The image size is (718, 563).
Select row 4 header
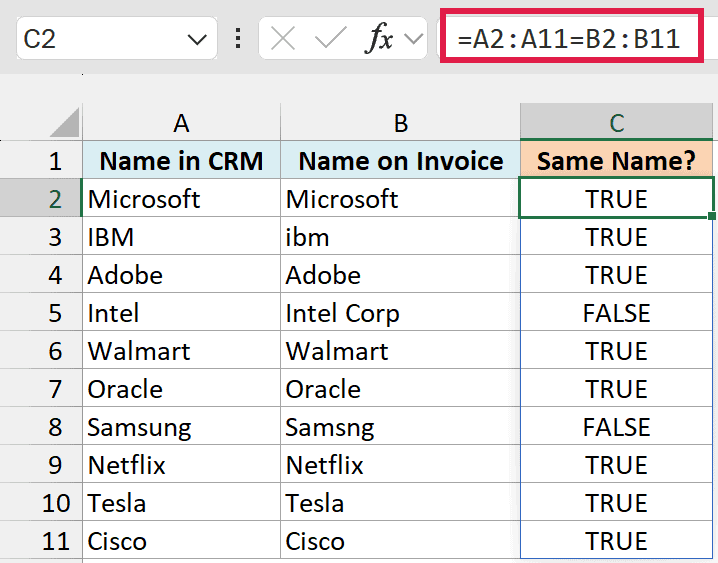coord(41,275)
